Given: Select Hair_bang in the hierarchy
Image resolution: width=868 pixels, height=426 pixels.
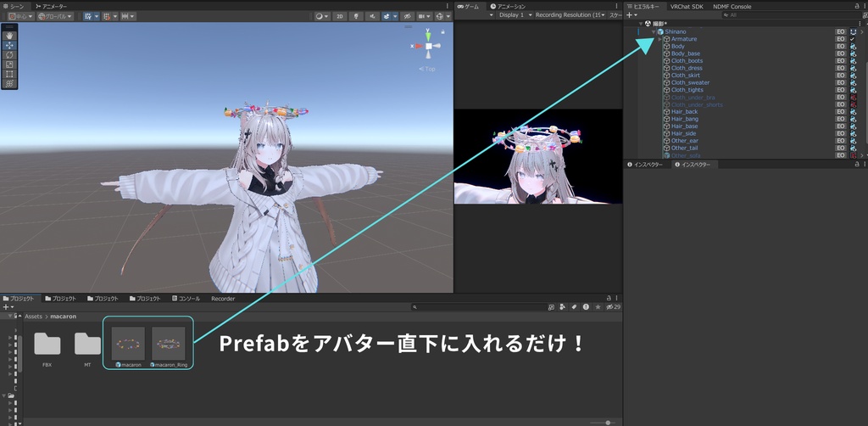Looking at the screenshot, I should [684, 119].
